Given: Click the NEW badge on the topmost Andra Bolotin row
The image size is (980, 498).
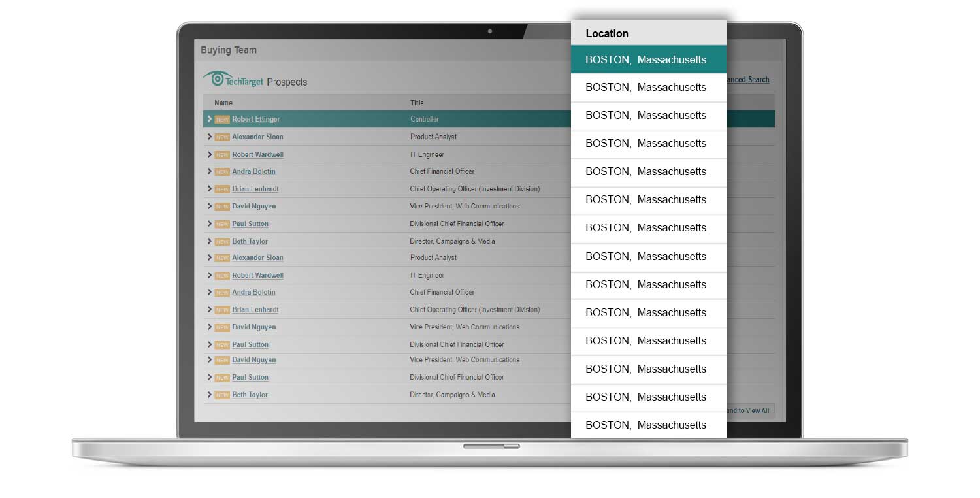Looking at the screenshot, I should tap(222, 172).
